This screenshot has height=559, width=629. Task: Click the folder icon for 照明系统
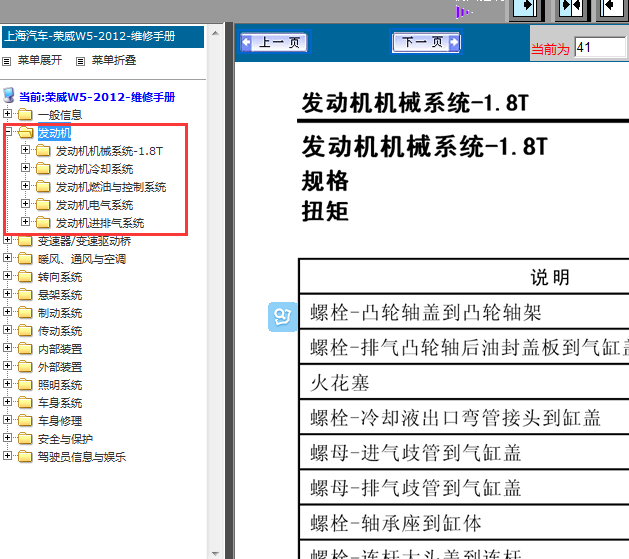pyautogui.click(x=25, y=384)
